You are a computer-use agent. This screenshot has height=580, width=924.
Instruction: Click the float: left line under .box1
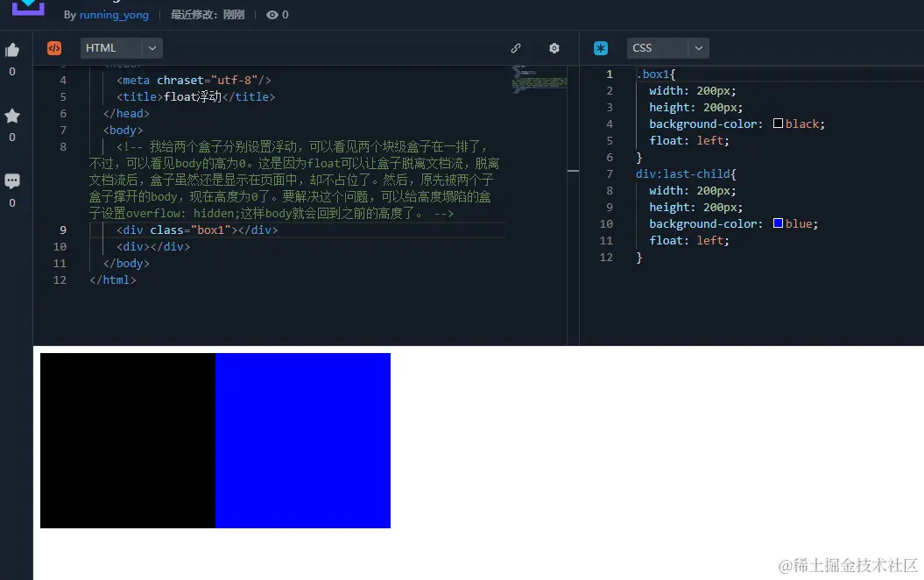pyautogui.click(x=689, y=141)
